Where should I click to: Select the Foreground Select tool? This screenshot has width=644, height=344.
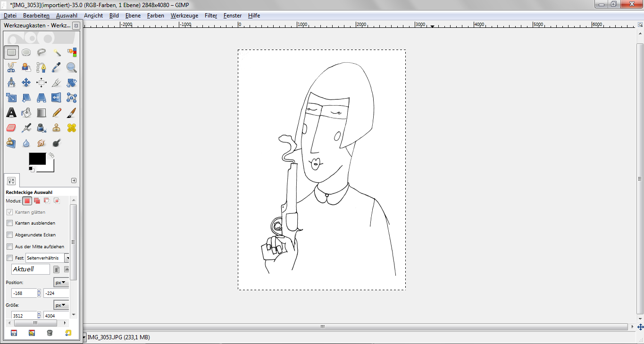pos(26,67)
